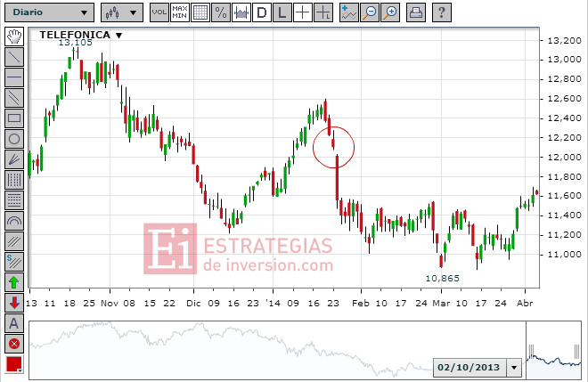
Task: Click the 13,105 high price label
Action: (76, 43)
